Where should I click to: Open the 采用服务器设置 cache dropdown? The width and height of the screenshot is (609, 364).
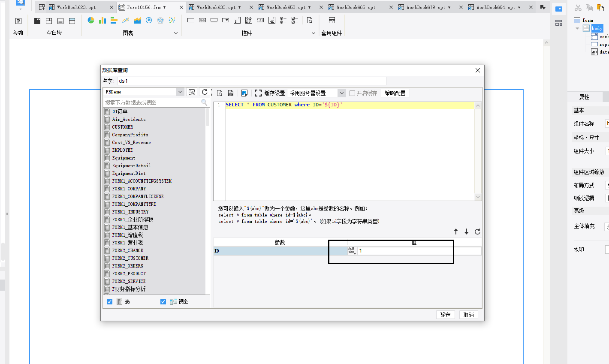tap(342, 93)
